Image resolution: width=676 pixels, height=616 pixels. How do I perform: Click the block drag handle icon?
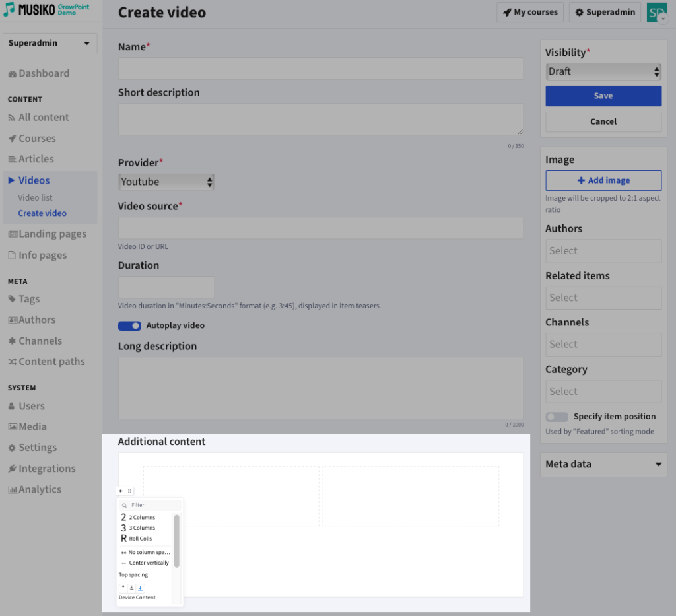point(129,491)
